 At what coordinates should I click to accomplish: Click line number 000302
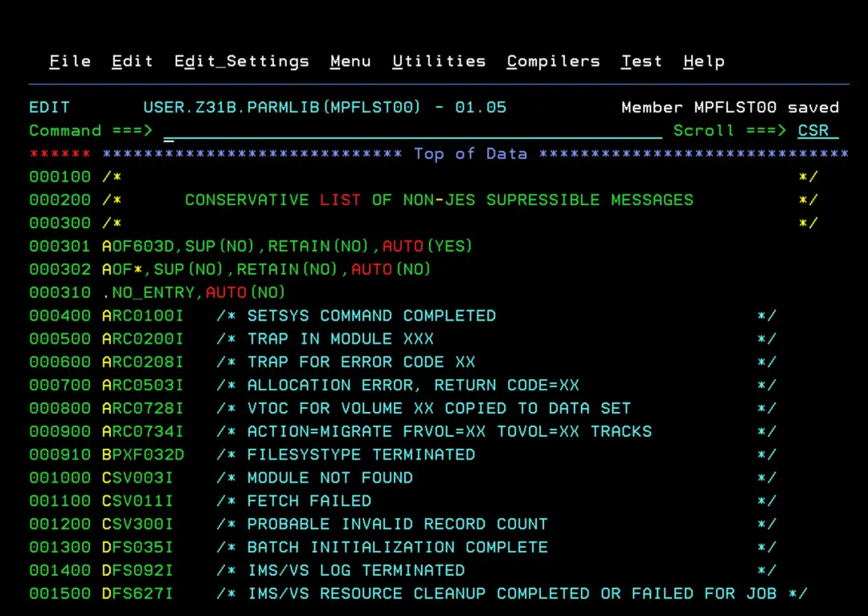tap(59, 269)
